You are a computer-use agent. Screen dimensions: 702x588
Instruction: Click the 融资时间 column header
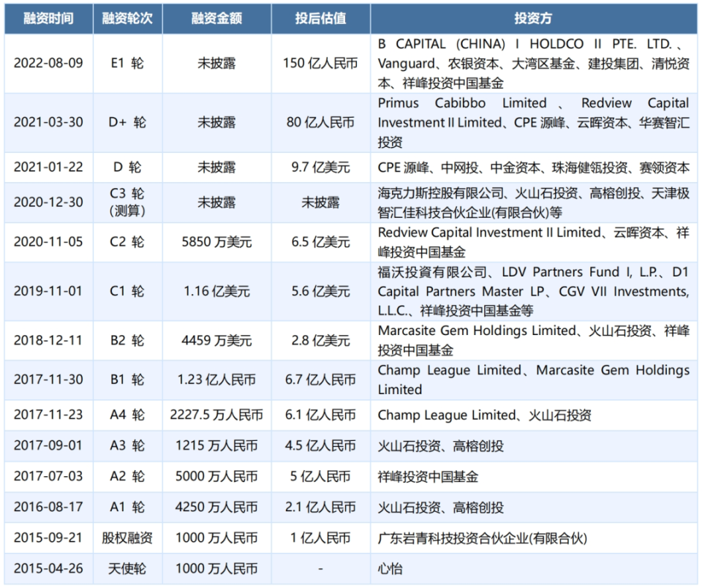(49, 19)
